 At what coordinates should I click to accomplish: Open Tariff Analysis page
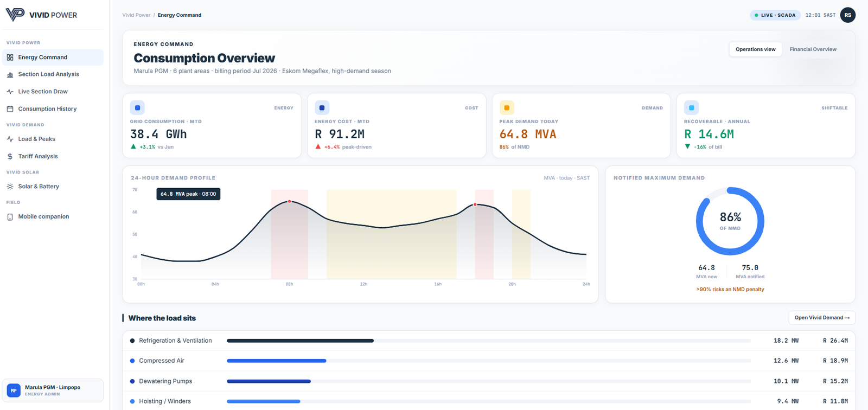point(53,156)
